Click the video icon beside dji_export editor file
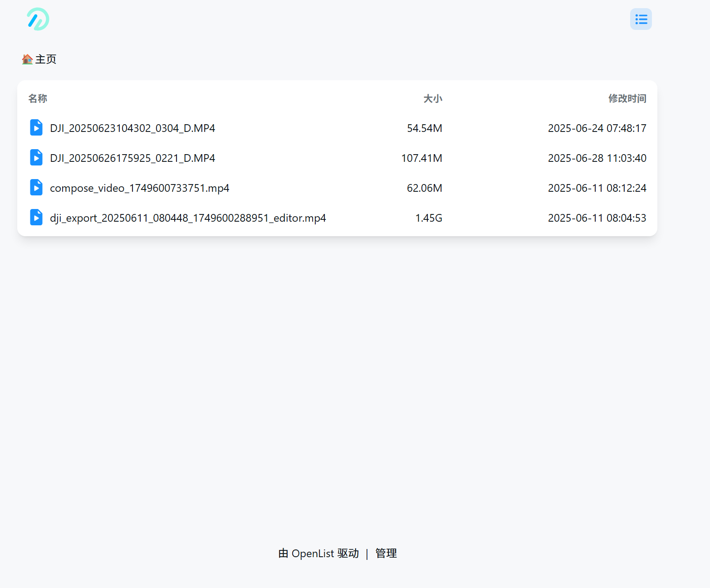 pos(36,217)
